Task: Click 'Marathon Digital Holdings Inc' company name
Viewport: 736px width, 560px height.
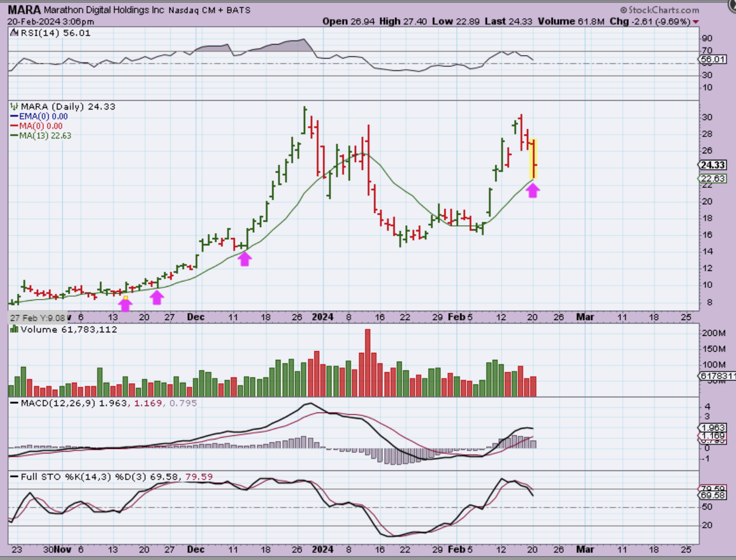Action: pyautogui.click(x=104, y=11)
